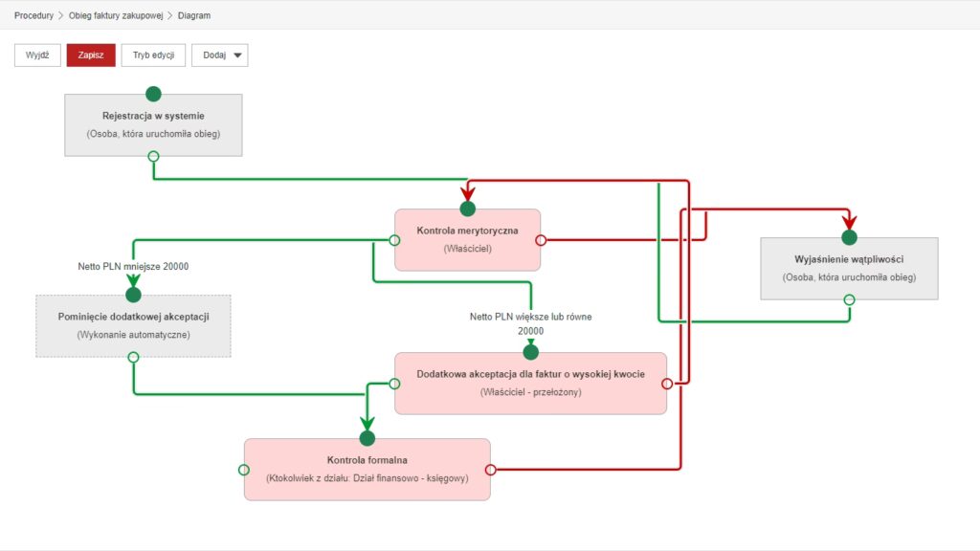This screenshot has height=551, width=980.
Task: Click the Kontrola formalna step box
Action: pos(367,469)
